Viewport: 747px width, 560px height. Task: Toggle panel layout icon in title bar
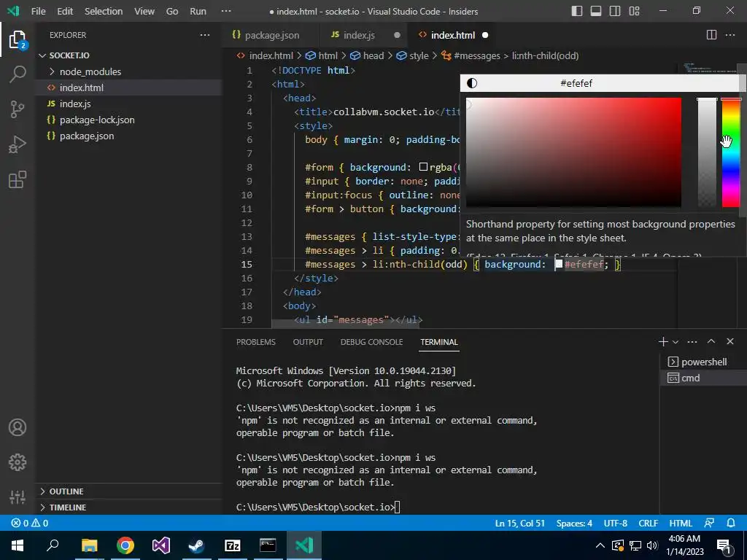596,11
